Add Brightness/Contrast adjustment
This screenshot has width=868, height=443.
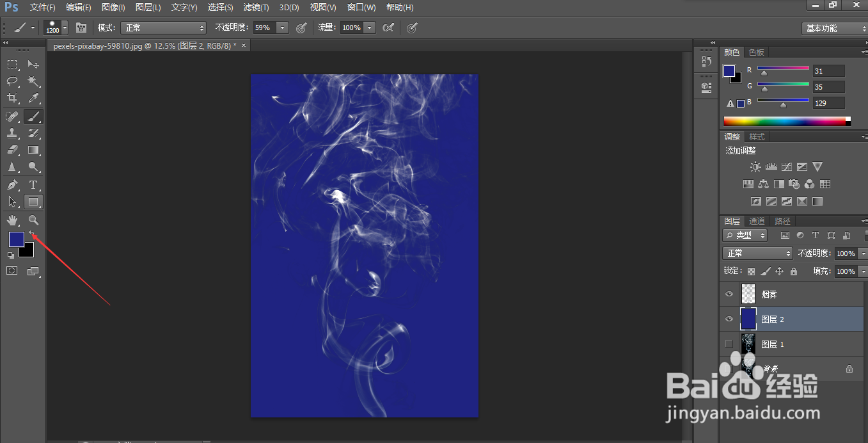pyautogui.click(x=755, y=167)
